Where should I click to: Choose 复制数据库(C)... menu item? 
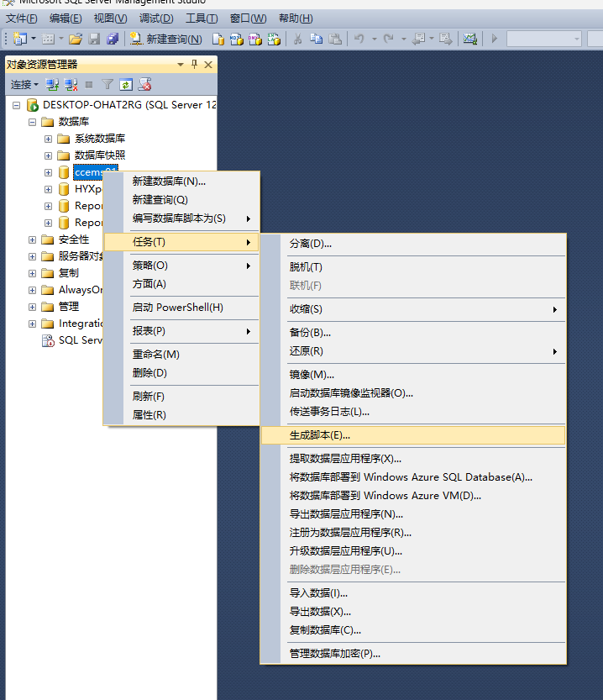(413, 630)
